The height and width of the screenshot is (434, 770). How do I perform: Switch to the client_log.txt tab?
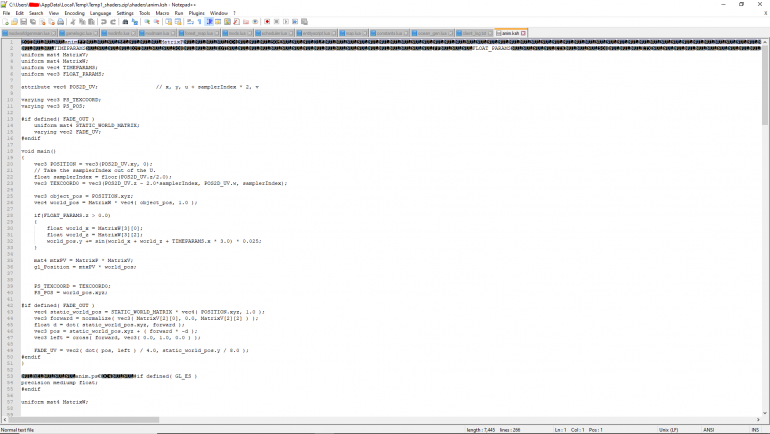[474, 33]
